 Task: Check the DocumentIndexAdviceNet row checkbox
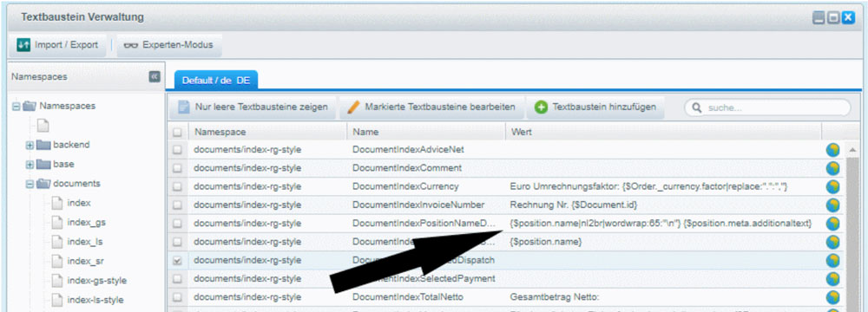click(177, 149)
